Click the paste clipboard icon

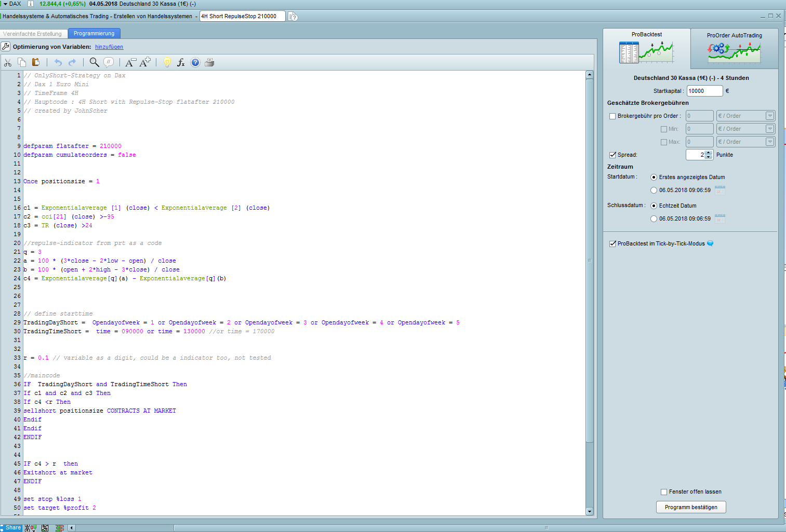click(36, 62)
